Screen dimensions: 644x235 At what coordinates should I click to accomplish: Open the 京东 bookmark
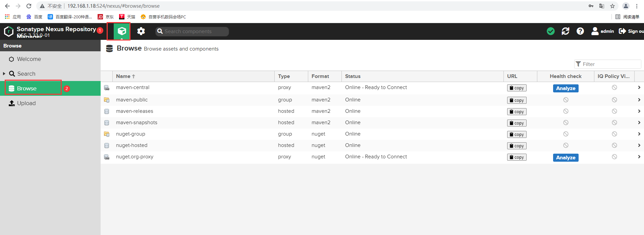click(x=106, y=17)
